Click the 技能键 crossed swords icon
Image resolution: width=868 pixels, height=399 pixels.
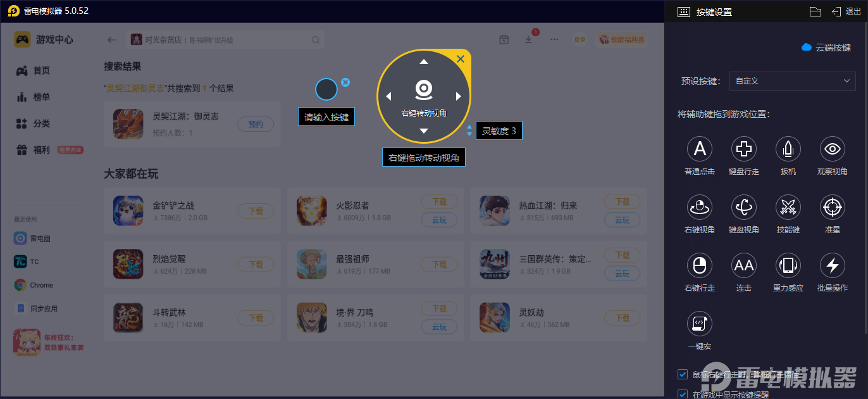tap(788, 207)
